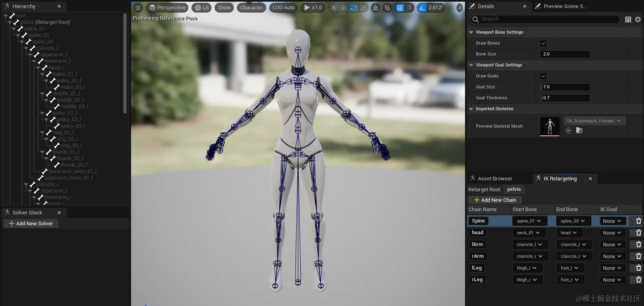Screen dimensions: 644x306
Task: Toggle rotation angle snapping icon
Action: pos(422,8)
